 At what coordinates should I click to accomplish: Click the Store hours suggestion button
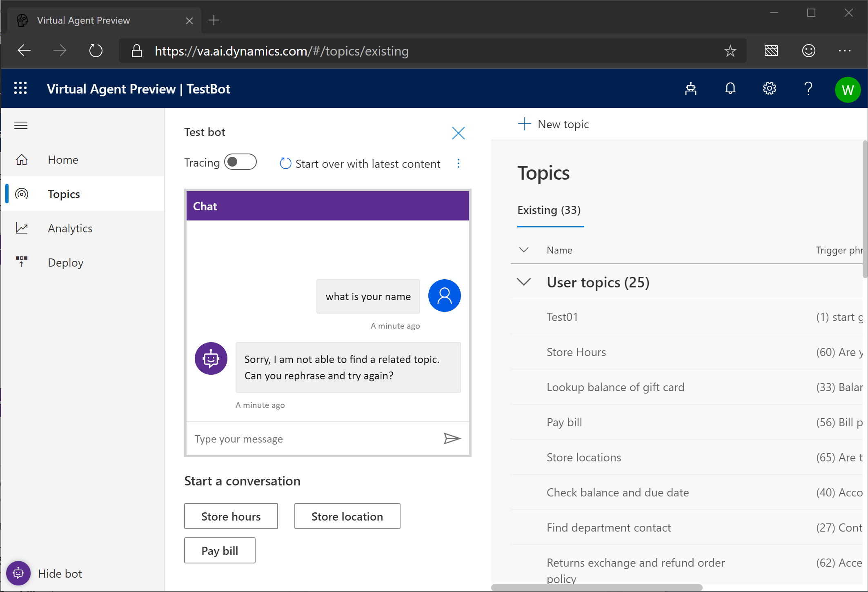pyautogui.click(x=231, y=516)
